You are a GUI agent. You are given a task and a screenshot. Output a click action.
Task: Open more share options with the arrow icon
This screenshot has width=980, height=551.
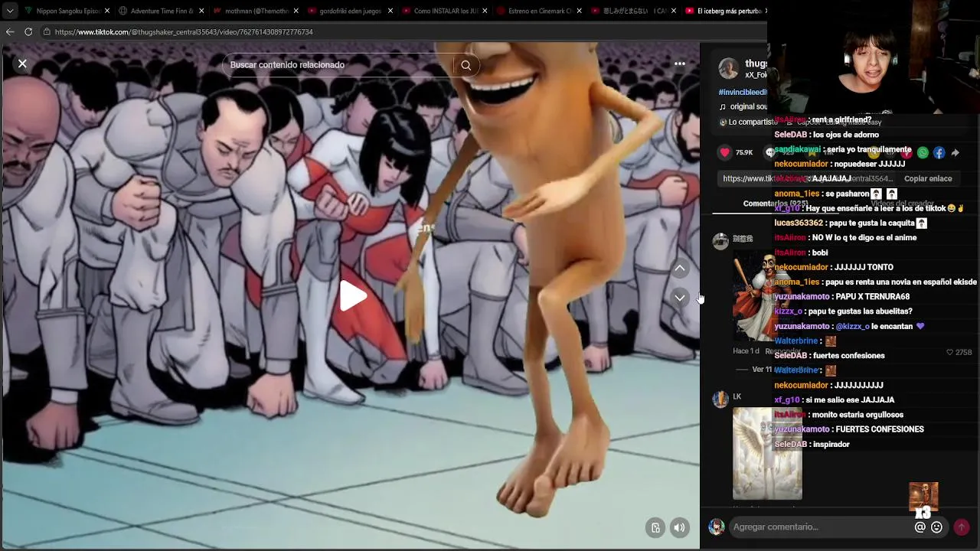955,152
